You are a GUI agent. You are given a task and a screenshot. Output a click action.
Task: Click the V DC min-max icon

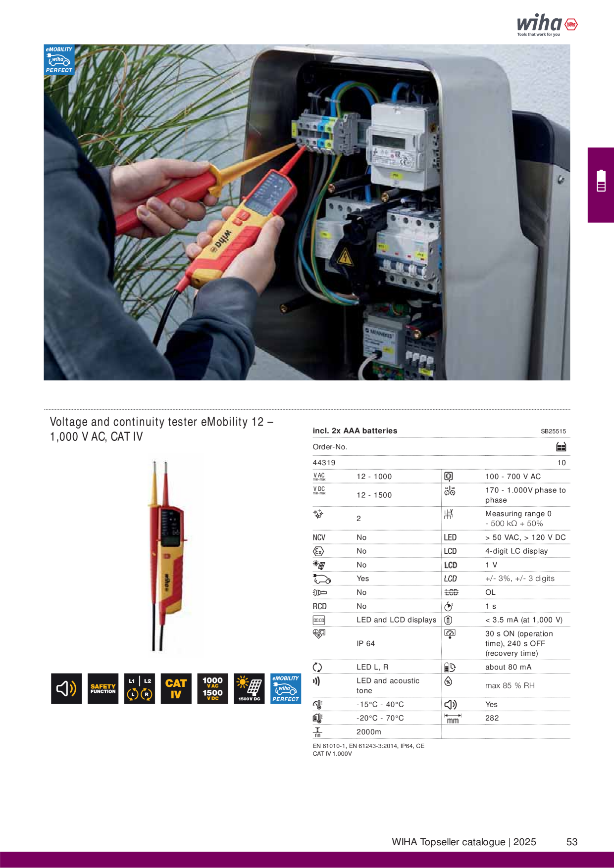tap(319, 490)
